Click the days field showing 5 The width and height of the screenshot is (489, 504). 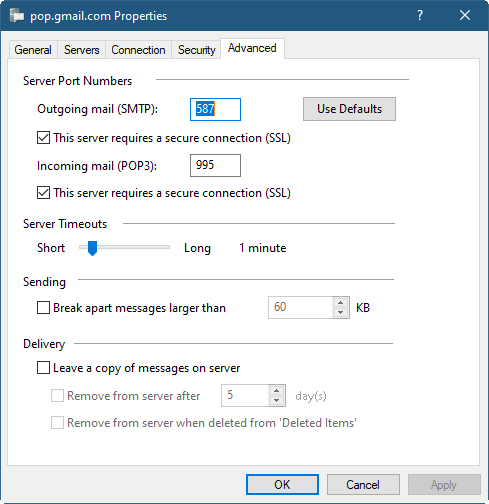click(x=245, y=395)
